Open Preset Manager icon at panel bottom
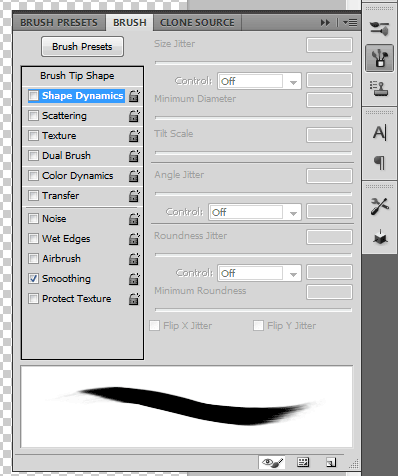398x476 pixels. coord(303,462)
